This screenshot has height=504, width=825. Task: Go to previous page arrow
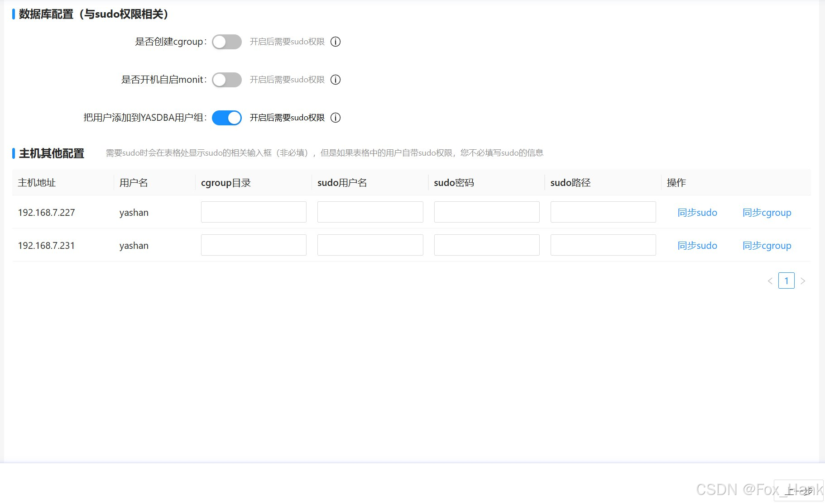[770, 281]
